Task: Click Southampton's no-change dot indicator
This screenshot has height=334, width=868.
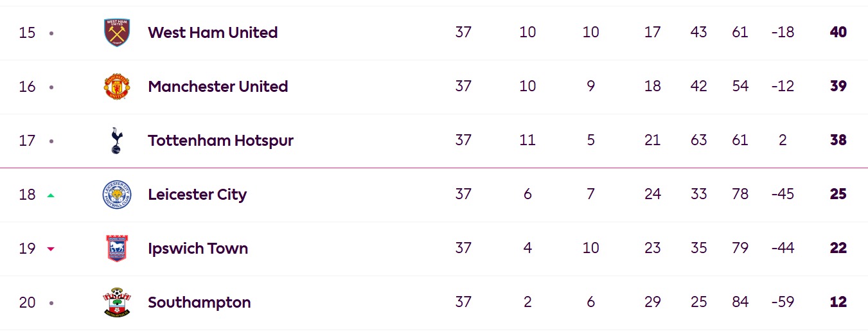Action: tap(51, 303)
